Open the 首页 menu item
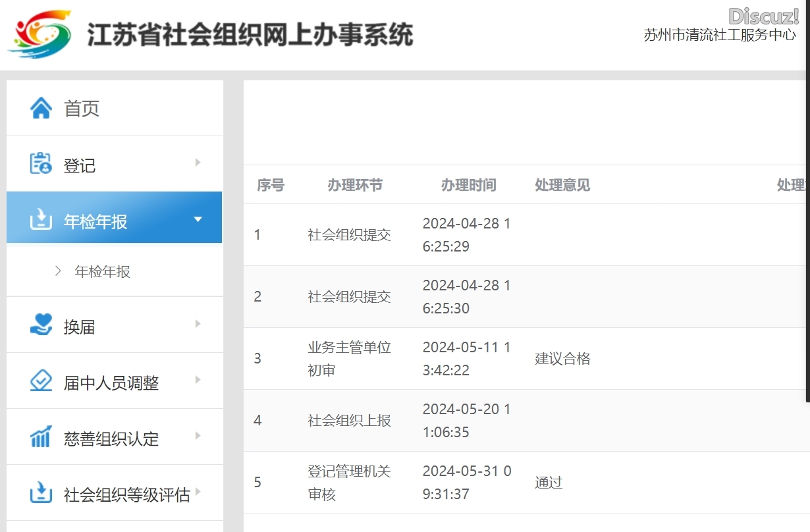Viewport: 810px width, 532px height. pyautogui.click(x=82, y=109)
